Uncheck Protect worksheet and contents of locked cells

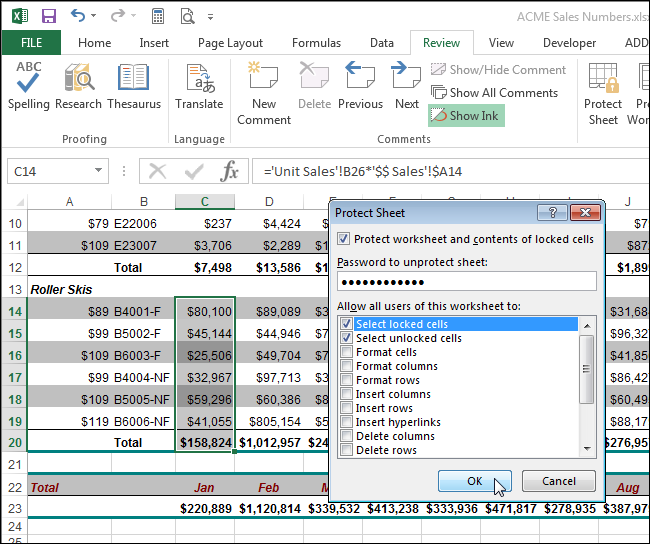coord(343,239)
